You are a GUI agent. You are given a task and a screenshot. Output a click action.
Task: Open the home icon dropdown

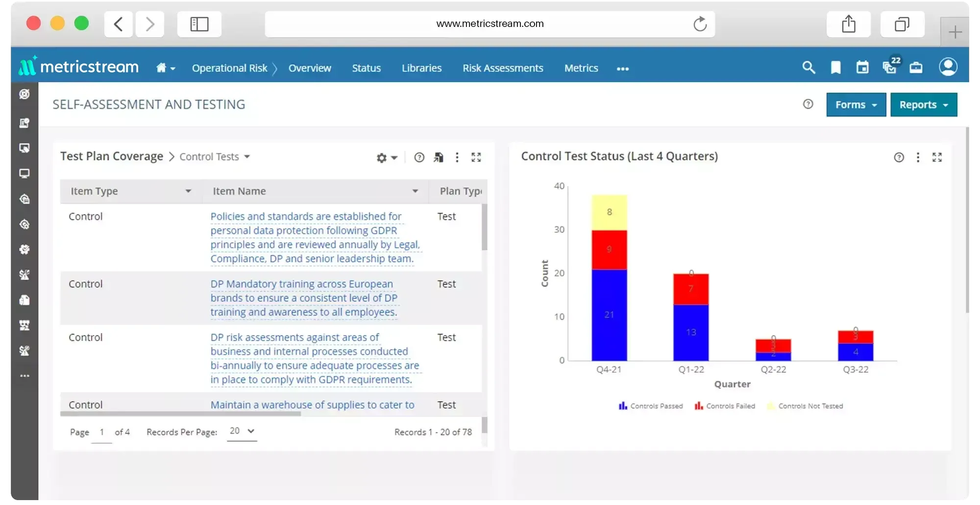[x=166, y=68]
